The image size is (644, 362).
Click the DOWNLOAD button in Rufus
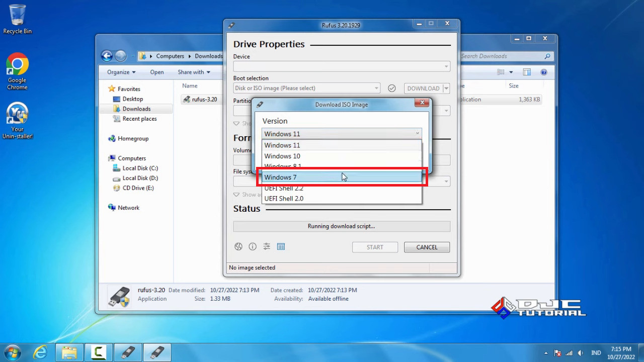pyautogui.click(x=423, y=88)
